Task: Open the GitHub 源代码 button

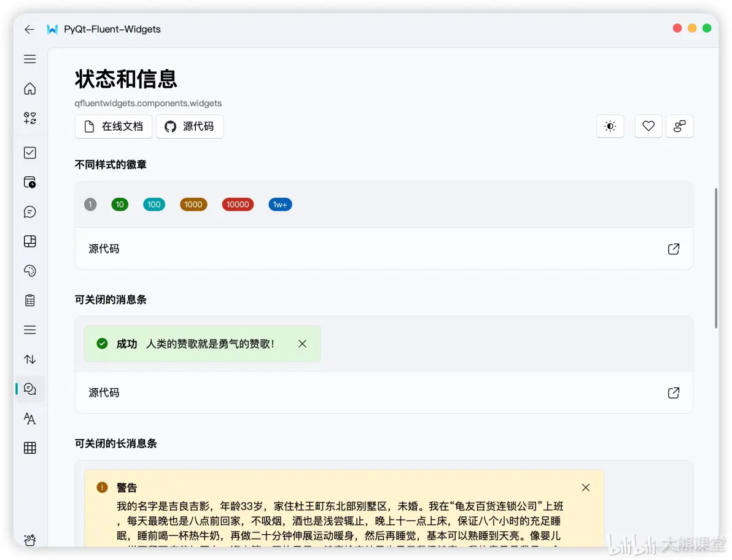Action: pos(190,126)
